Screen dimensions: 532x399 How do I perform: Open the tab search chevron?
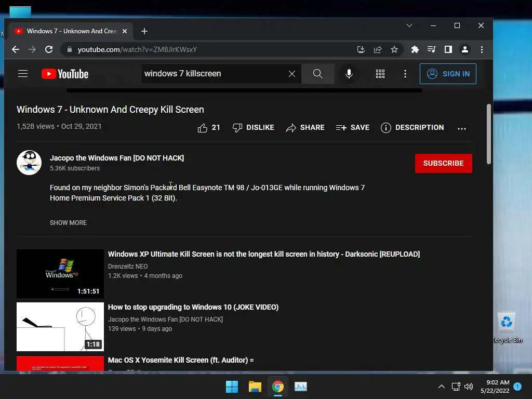[x=409, y=25]
